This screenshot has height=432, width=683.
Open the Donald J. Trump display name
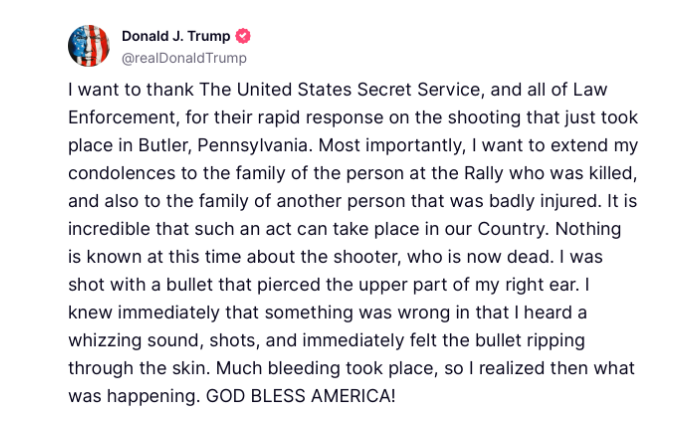177,36
